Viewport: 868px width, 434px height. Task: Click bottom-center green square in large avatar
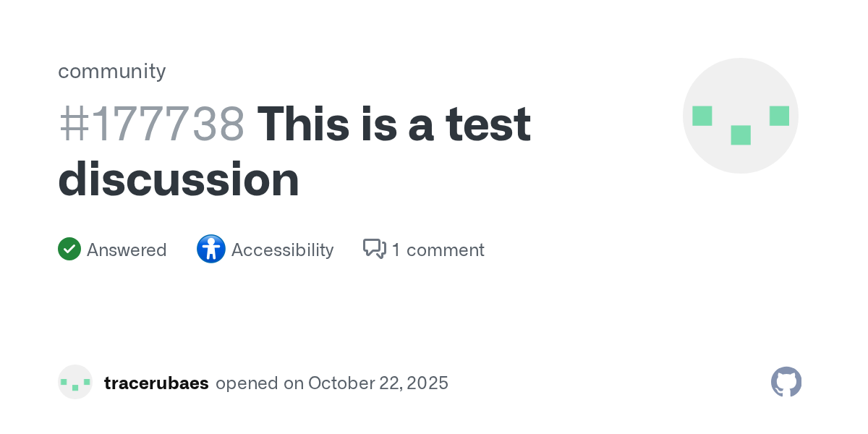[741, 135]
